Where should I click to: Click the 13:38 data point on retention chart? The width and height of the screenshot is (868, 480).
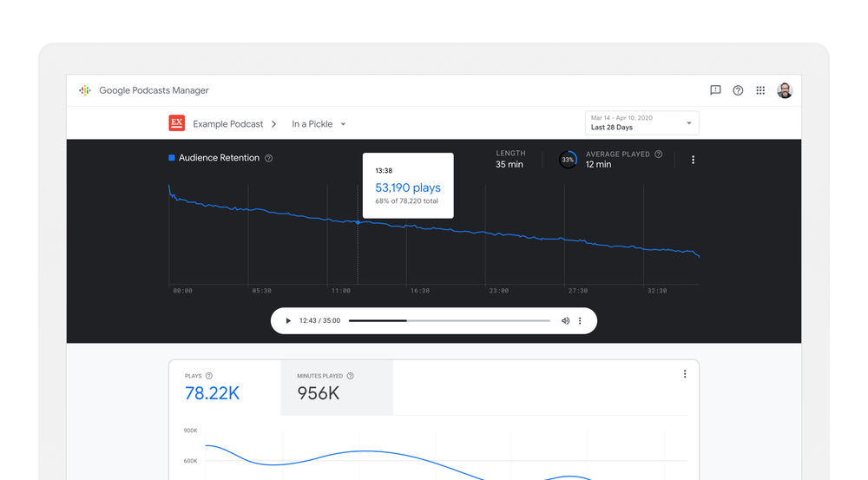click(358, 223)
